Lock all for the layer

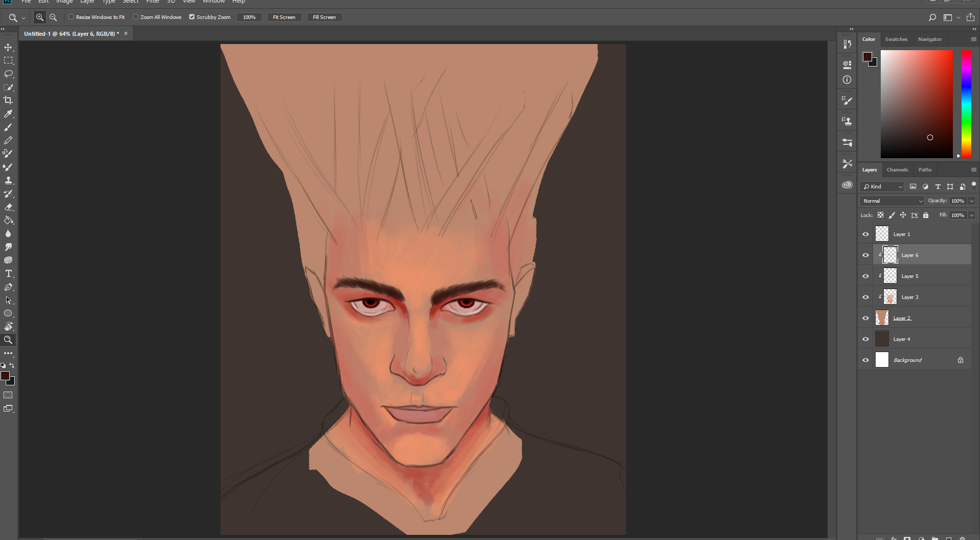(926, 215)
